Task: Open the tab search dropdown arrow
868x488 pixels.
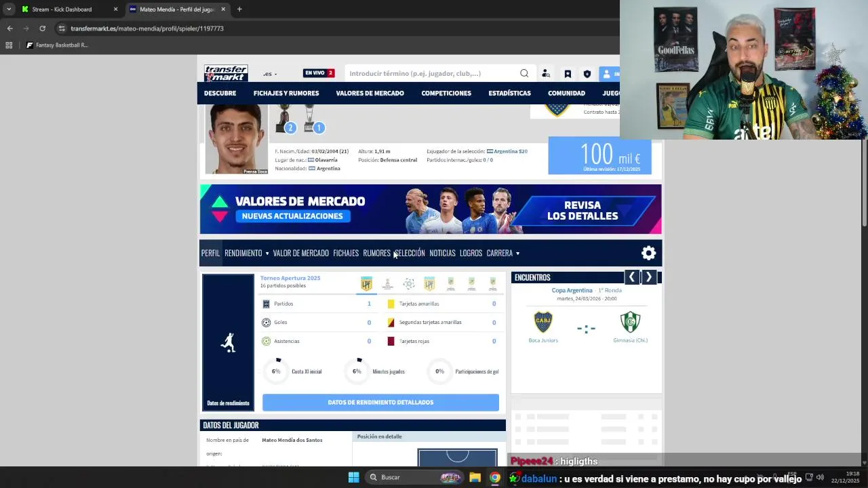Action: 9,9
